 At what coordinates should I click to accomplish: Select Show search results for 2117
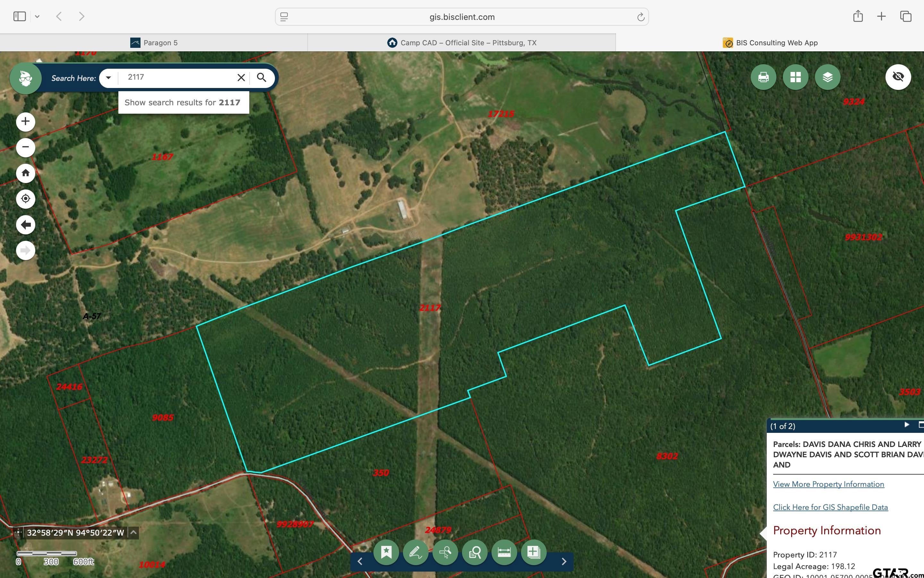pyautogui.click(x=183, y=102)
